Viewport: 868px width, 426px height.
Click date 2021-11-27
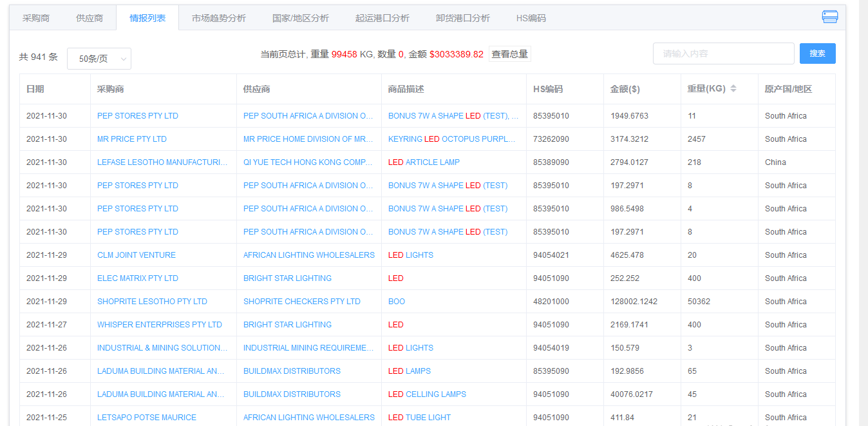(x=46, y=325)
